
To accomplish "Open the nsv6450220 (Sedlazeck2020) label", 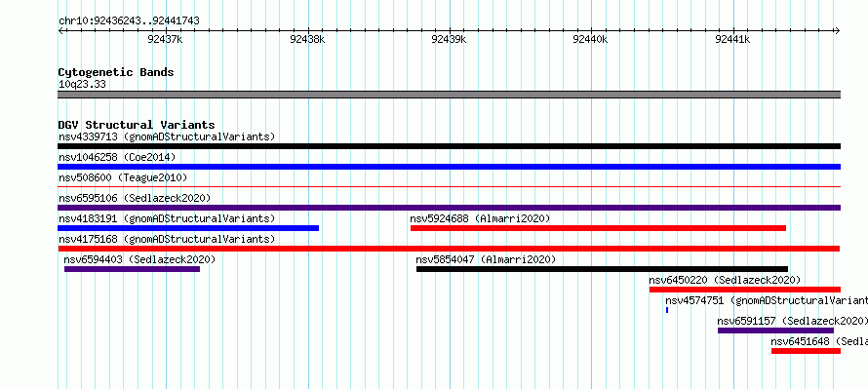I will tap(725, 280).
